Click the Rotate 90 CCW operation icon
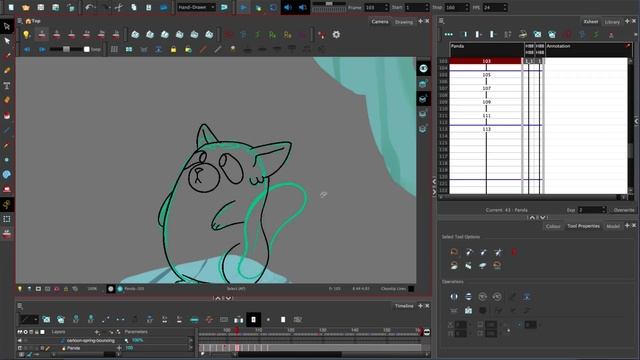The height and width of the screenshot is (360, 640). pyautogui.click(x=497, y=297)
